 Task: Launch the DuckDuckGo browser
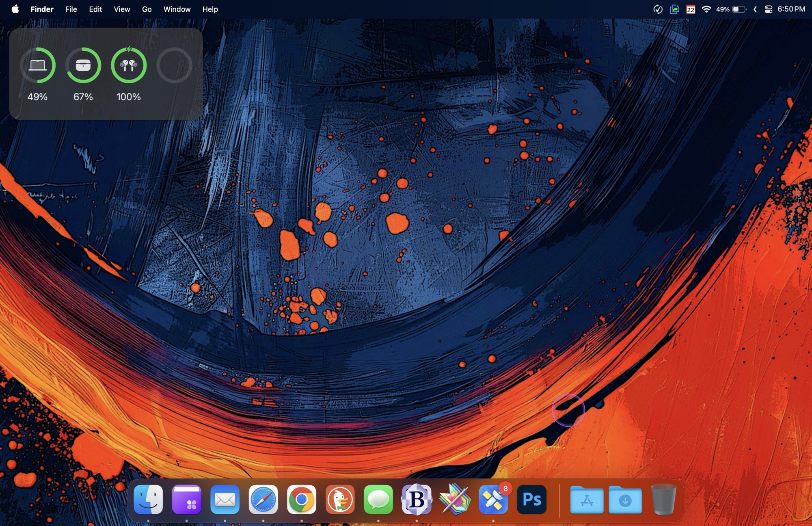click(x=340, y=499)
